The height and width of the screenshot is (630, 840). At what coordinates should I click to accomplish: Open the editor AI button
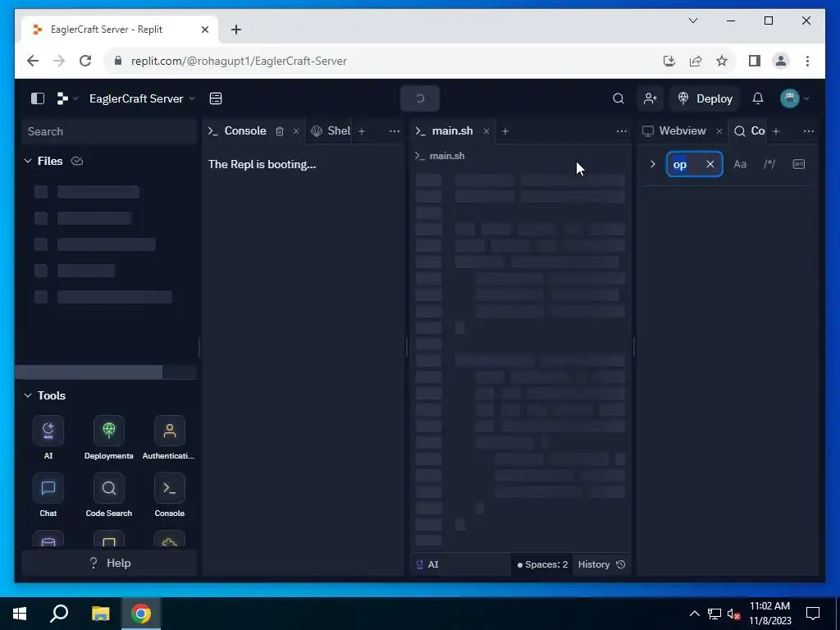tap(427, 564)
